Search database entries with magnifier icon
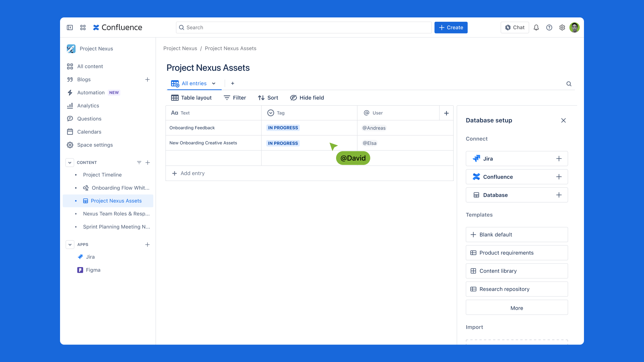 [x=569, y=84]
